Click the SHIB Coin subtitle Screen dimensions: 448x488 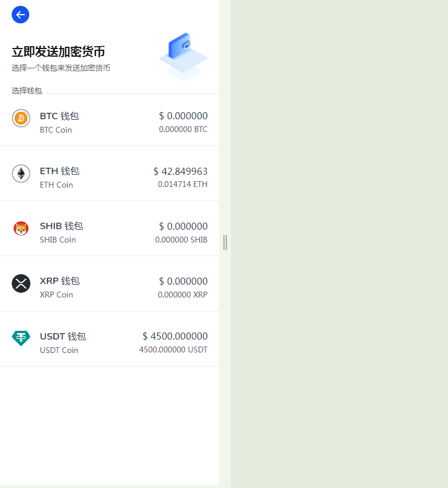[x=58, y=240]
